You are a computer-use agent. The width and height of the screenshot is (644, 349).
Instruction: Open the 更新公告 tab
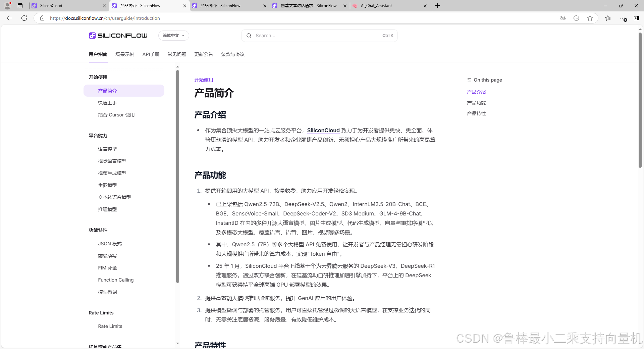(204, 54)
